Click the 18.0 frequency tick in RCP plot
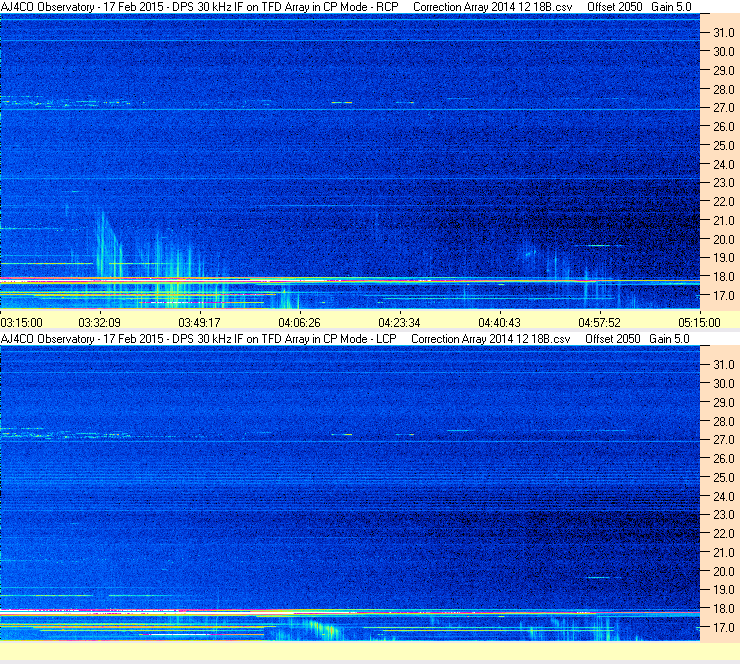The width and height of the screenshot is (740, 664). pyautogui.click(x=724, y=277)
